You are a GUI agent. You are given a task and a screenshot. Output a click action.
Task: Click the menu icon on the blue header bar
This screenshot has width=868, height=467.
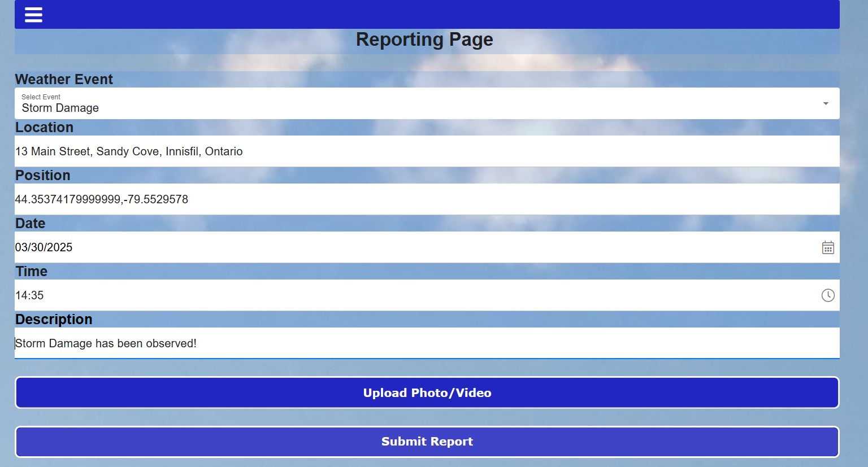[x=33, y=15]
